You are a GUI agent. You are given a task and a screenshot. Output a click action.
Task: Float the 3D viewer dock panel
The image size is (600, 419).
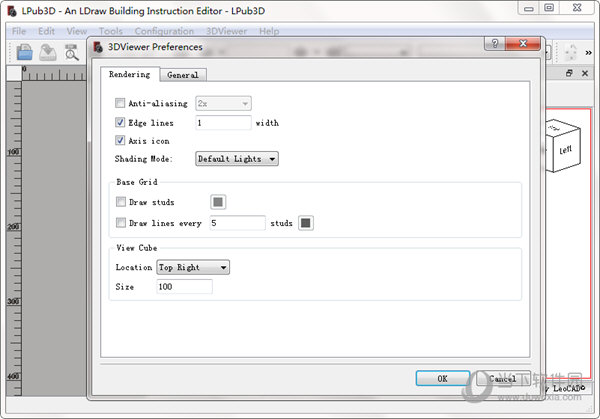pyautogui.click(x=569, y=73)
